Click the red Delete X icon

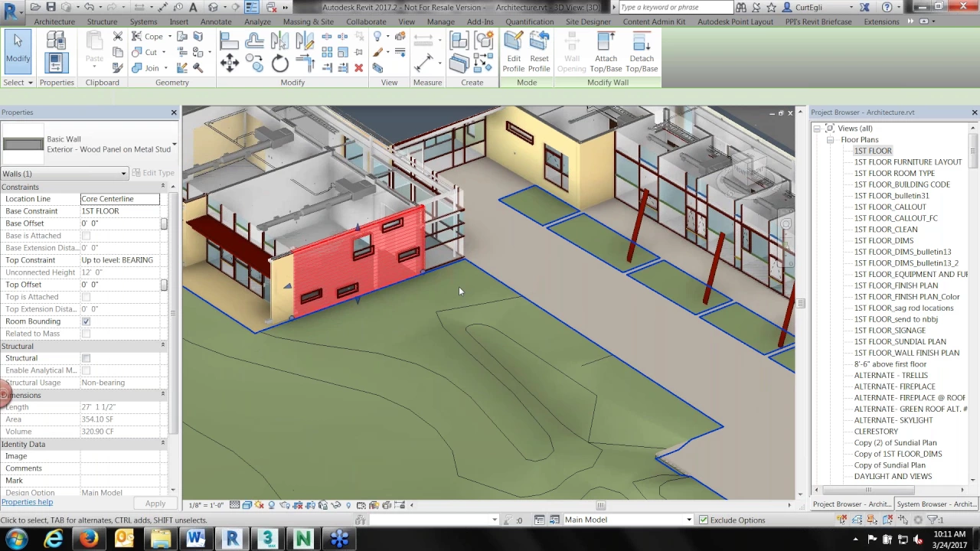point(358,68)
